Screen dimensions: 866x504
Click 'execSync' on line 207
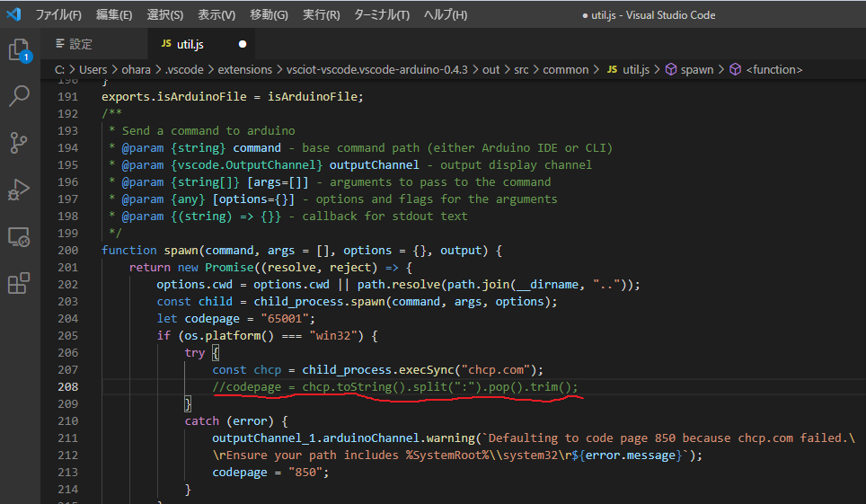[x=427, y=370]
